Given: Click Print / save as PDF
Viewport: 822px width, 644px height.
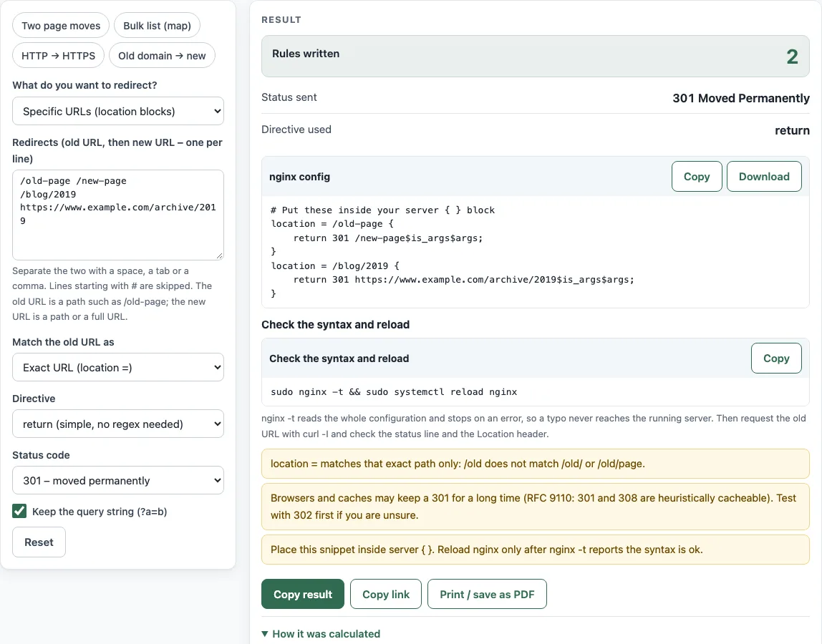Looking at the screenshot, I should coord(487,594).
